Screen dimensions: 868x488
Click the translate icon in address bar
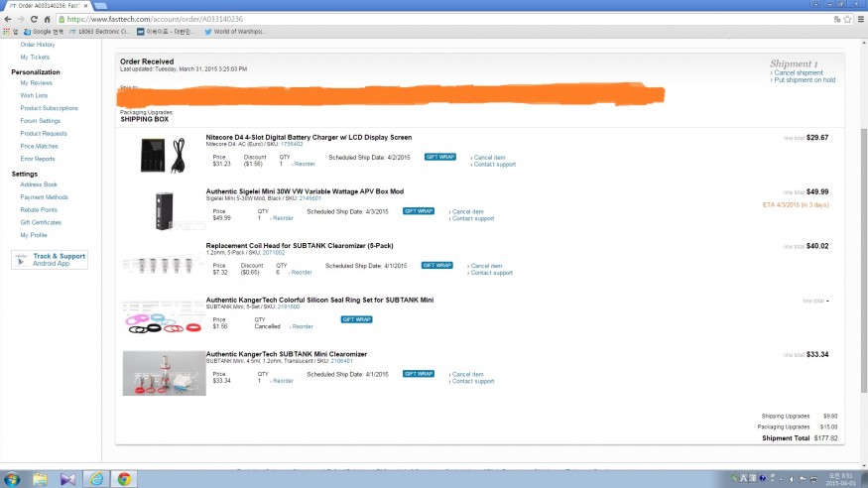(837, 19)
